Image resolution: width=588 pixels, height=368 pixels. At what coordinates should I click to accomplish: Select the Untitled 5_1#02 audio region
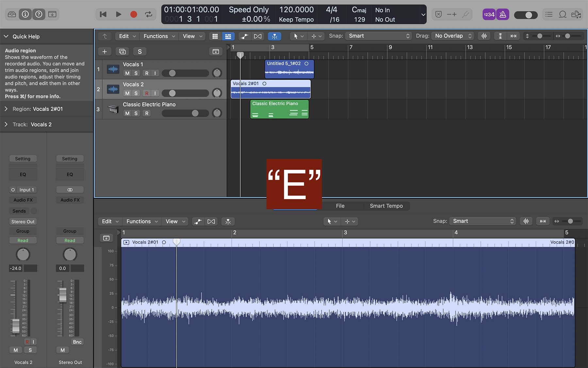tap(289, 69)
